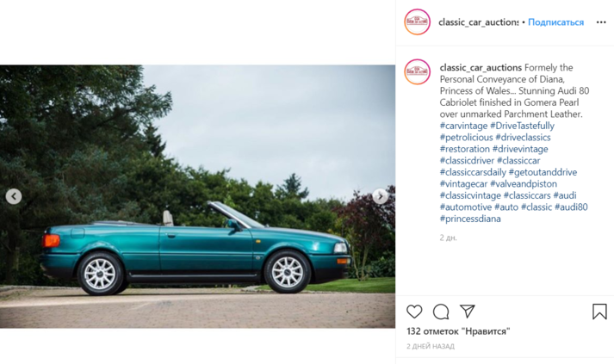Open classic_car_auctions username in header
This screenshot has height=364, width=614.
click(x=478, y=22)
